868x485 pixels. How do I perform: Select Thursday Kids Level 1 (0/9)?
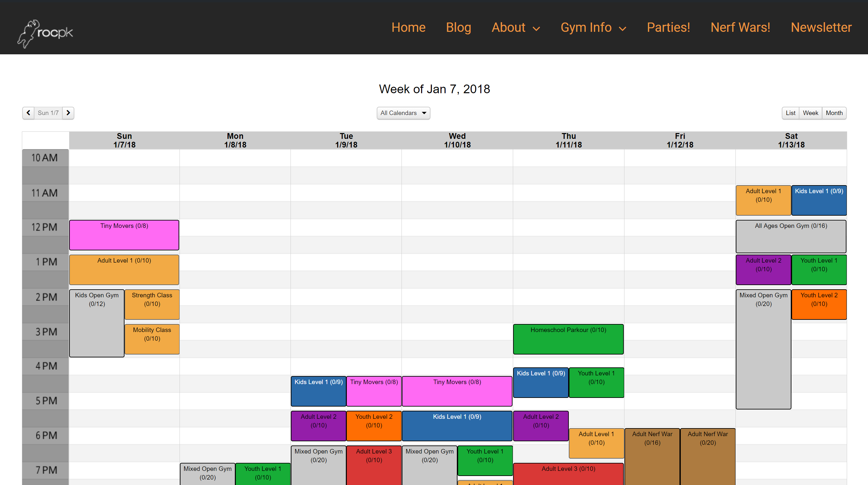click(541, 382)
